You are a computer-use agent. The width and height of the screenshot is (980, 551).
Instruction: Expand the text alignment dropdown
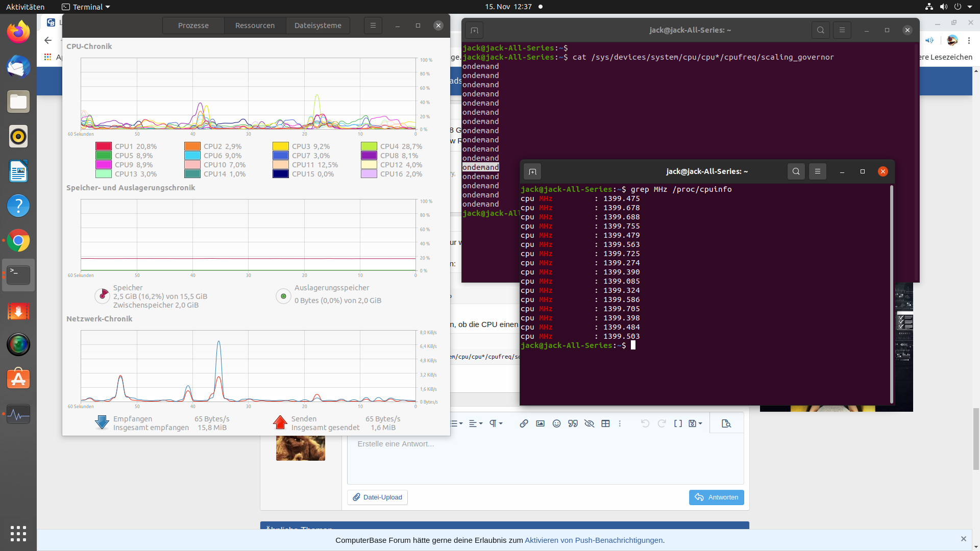[476, 423]
